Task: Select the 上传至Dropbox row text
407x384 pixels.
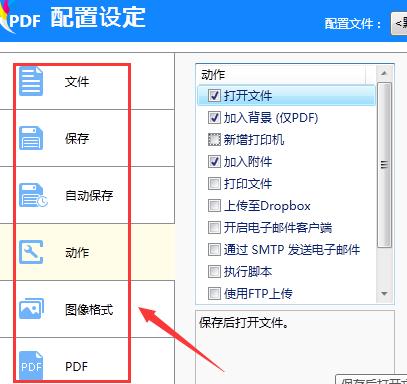Action: [267, 206]
